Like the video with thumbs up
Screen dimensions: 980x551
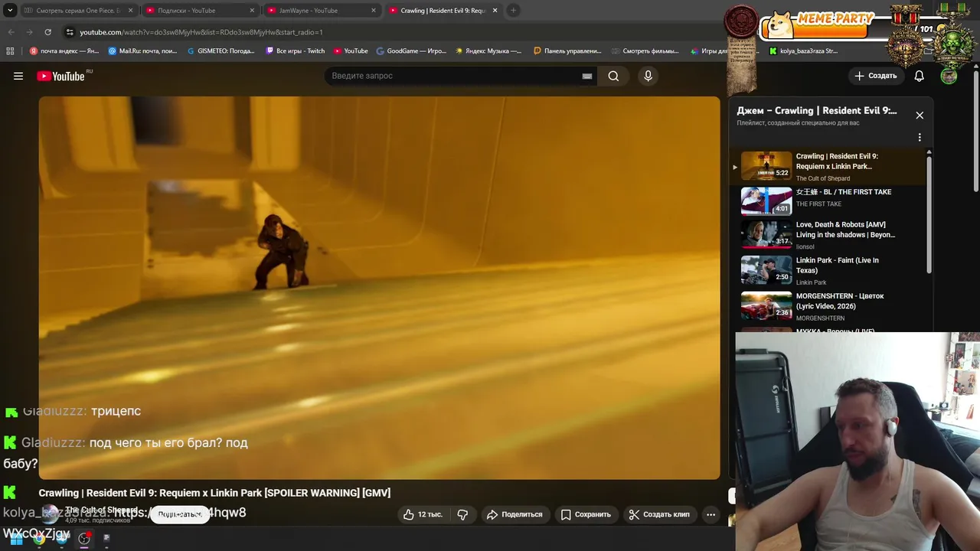click(423, 514)
